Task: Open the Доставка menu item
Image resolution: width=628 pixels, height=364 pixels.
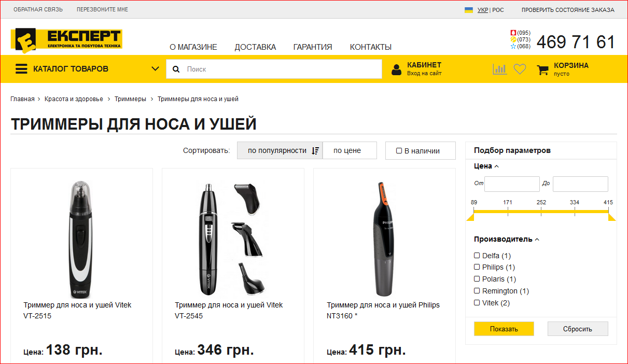Action: 255,47
